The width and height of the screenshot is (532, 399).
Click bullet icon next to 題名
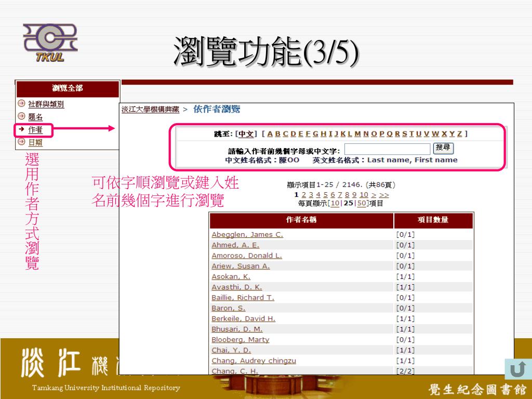(21, 116)
